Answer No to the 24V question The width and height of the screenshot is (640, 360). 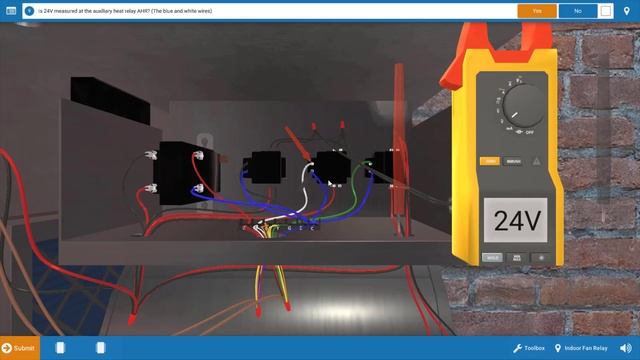click(x=578, y=11)
